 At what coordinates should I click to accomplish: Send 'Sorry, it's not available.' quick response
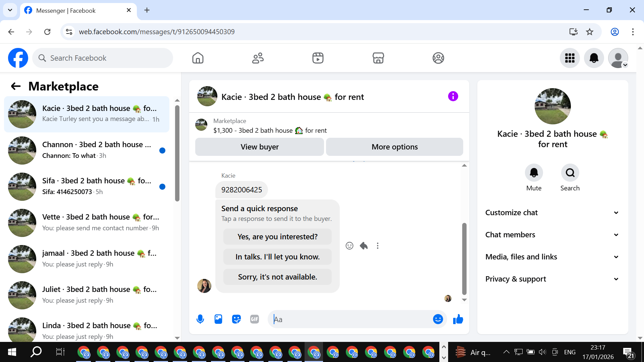[277, 277]
